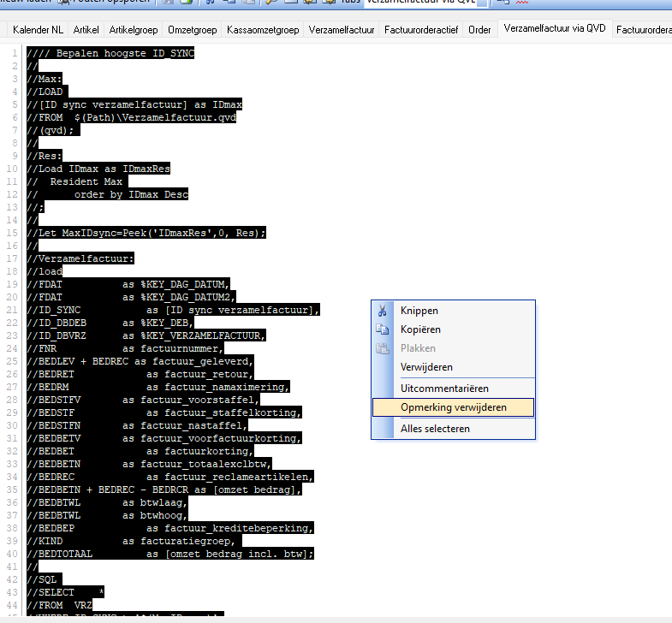Image resolution: width=672 pixels, height=623 pixels.
Task: Open the Factuurorderactief tab
Action: point(421,30)
